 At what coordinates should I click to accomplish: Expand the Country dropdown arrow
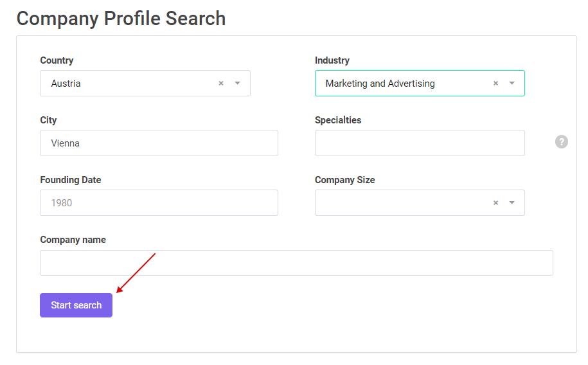237,84
